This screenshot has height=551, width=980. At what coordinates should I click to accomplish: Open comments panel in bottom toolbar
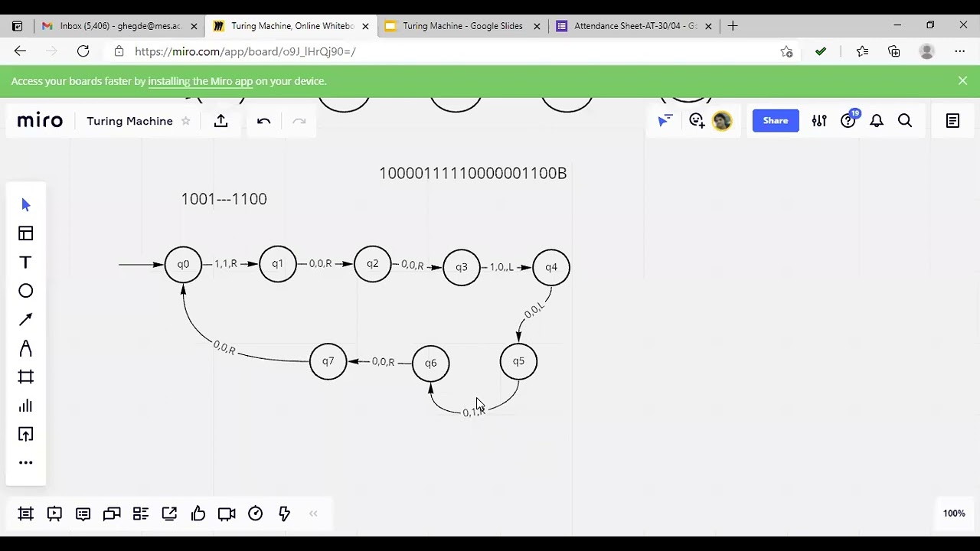coord(83,514)
